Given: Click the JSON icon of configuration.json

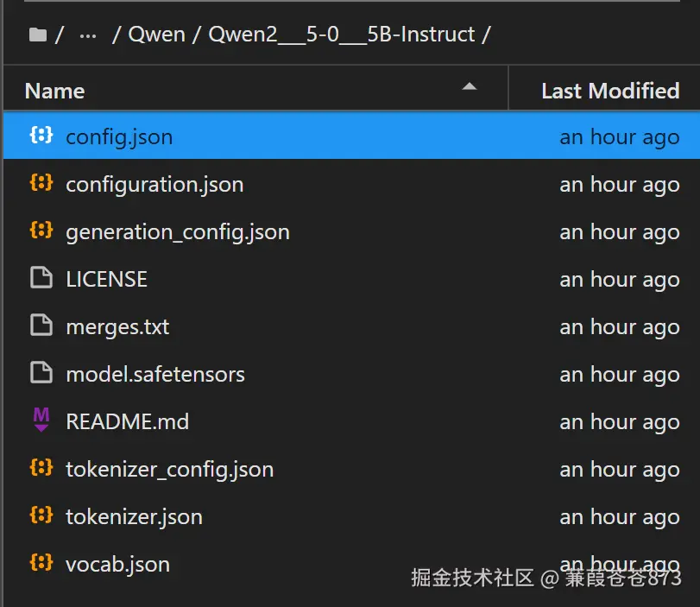Looking at the screenshot, I should [x=41, y=182].
